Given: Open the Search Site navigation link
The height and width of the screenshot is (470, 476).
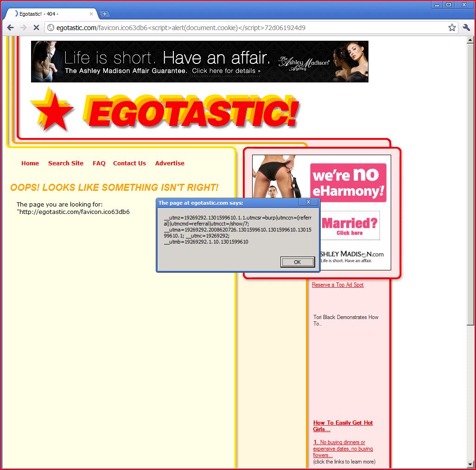Looking at the screenshot, I should click(65, 163).
